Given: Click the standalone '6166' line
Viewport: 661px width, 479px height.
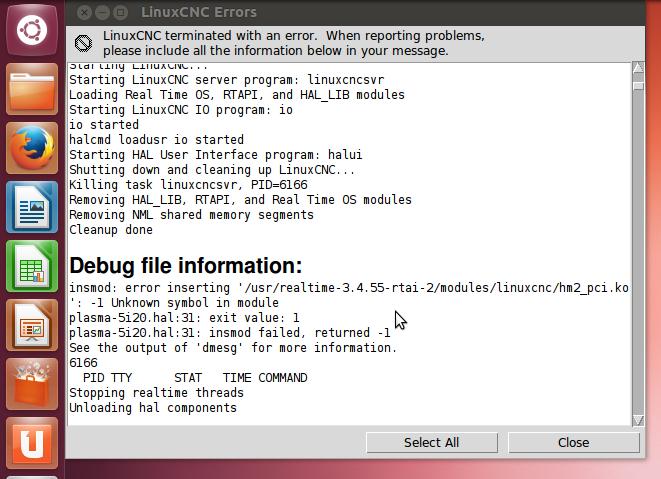Looking at the screenshot, I should pos(83,363).
